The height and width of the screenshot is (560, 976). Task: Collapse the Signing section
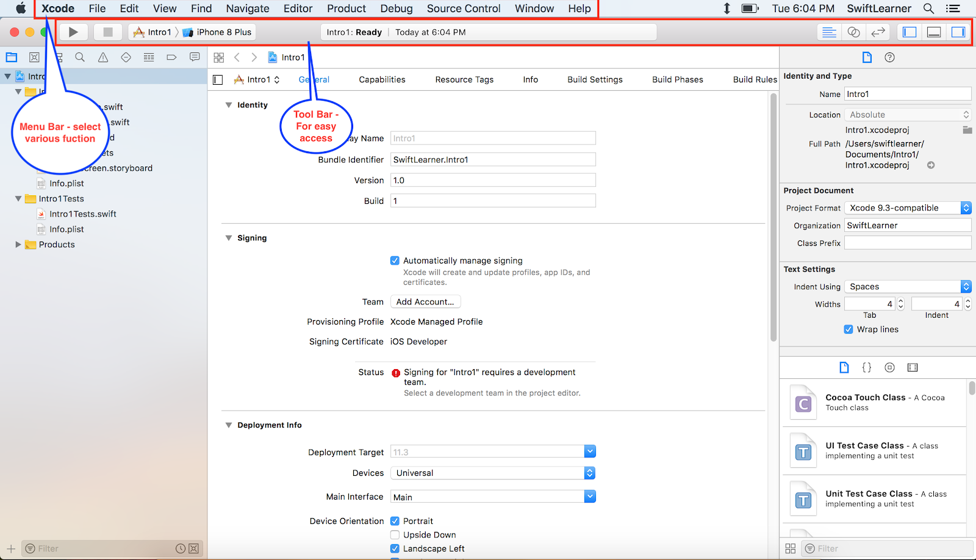tap(229, 238)
